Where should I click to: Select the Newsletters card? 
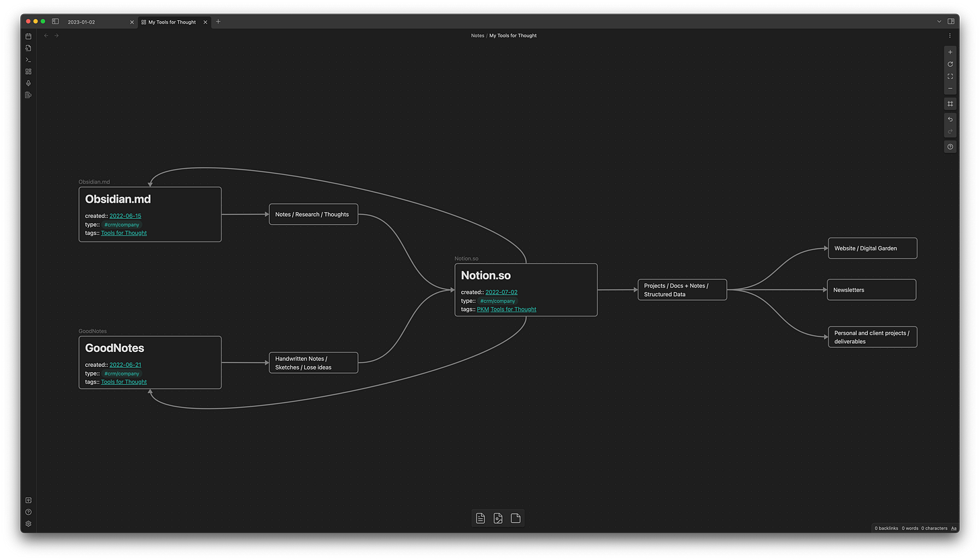click(872, 289)
